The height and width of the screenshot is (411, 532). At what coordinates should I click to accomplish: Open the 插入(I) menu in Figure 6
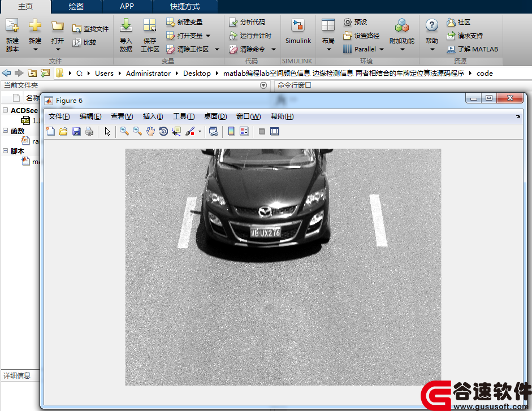coord(153,116)
